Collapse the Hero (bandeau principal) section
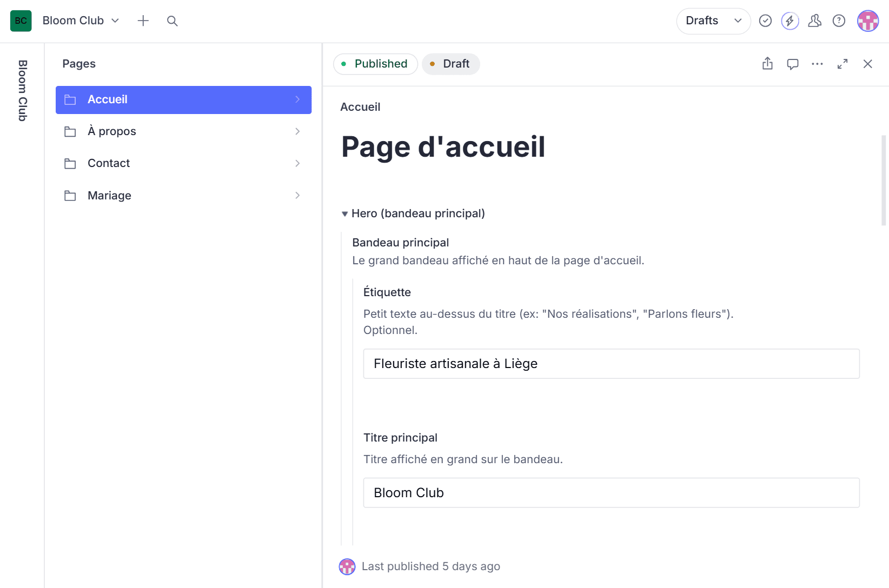This screenshot has height=588, width=889. (344, 213)
